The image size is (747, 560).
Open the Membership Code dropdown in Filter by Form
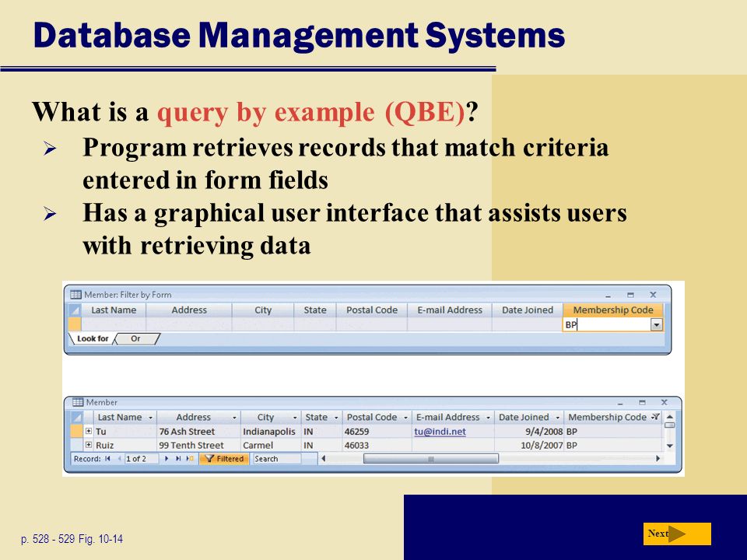click(657, 325)
